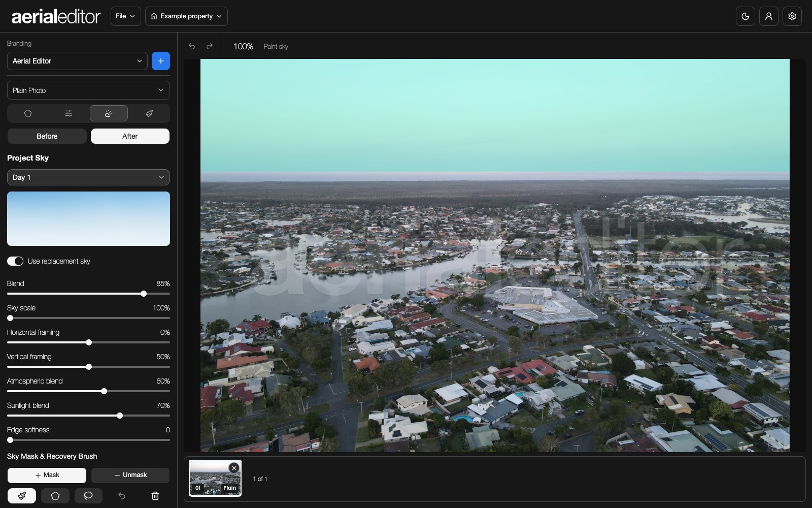The width and height of the screenshot is (812, 508).
Task: Toggle Use replacement sky switch
Action: click(15, 261)
